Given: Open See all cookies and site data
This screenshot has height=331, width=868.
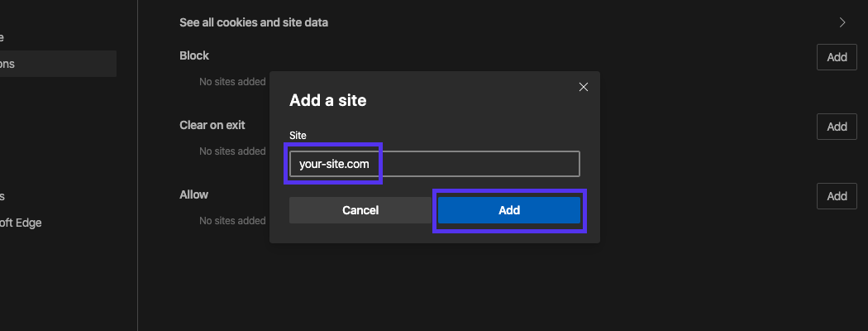Looking at the screenshot, I should pos(254,22).
